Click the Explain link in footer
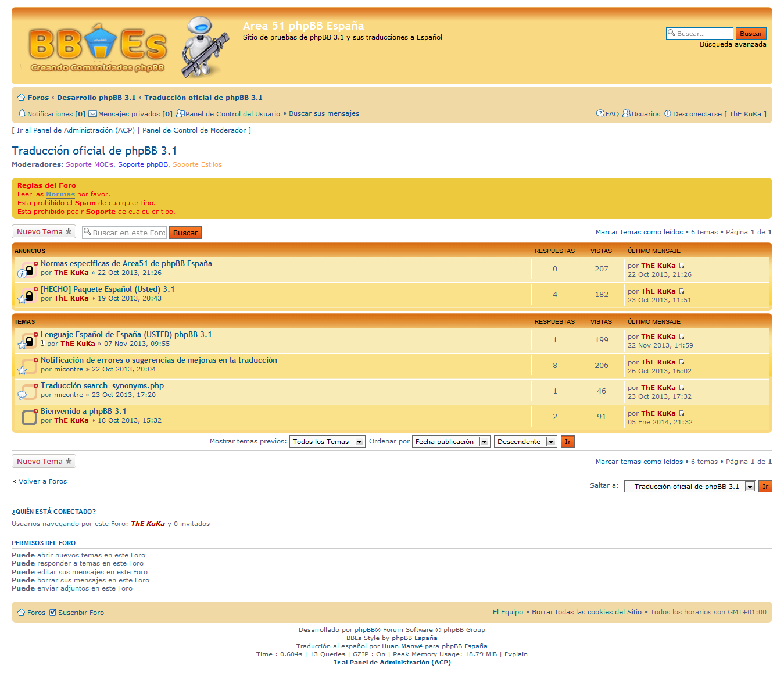 pyautogui.click(x=516, y=654)
